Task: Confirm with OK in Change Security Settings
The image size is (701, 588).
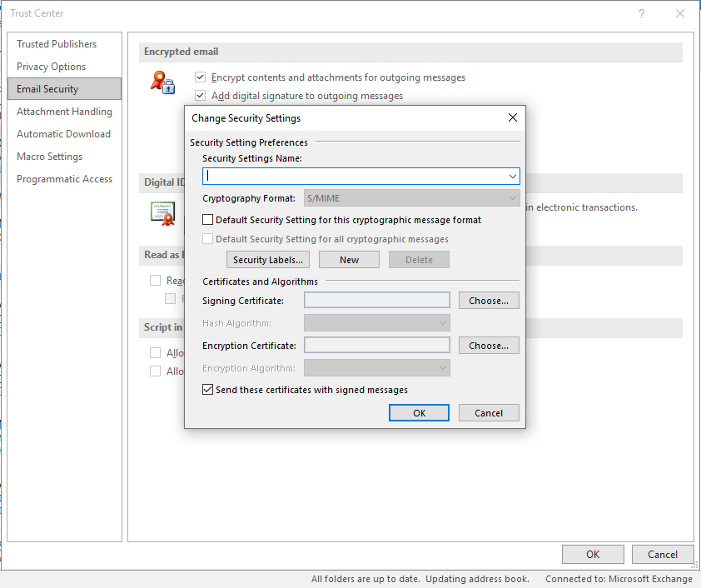Action: pos(419,413)
